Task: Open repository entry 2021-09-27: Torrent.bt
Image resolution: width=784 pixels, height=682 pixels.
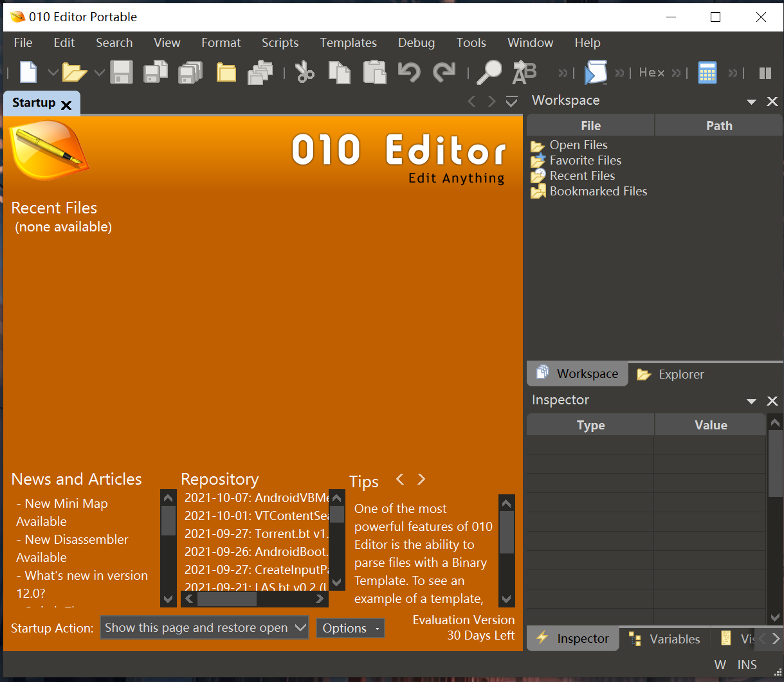Action: coord(257,534)
